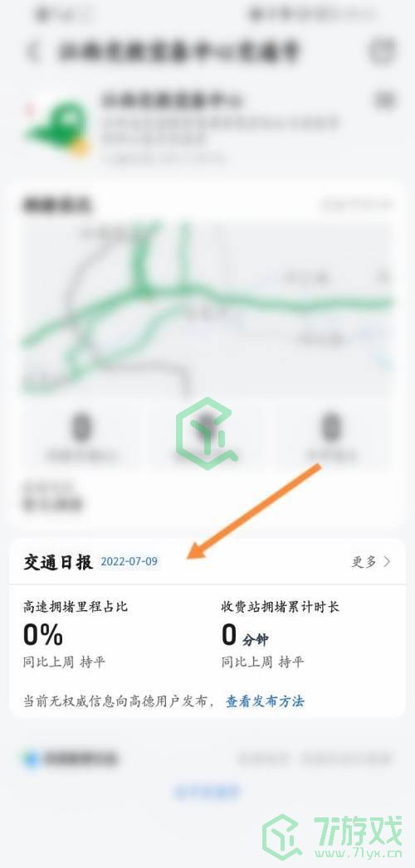
Task: Select the middle icon below the traffic map
Action: point(207,436)
